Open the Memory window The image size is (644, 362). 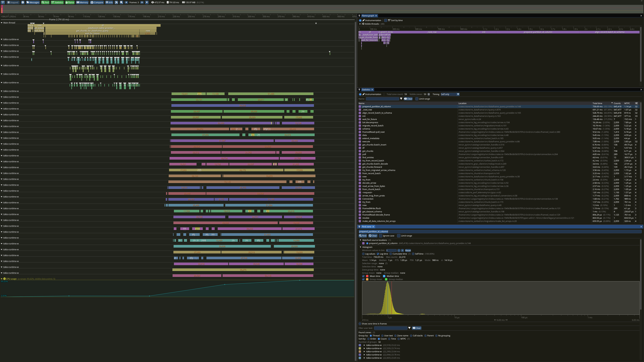point(82,2)
